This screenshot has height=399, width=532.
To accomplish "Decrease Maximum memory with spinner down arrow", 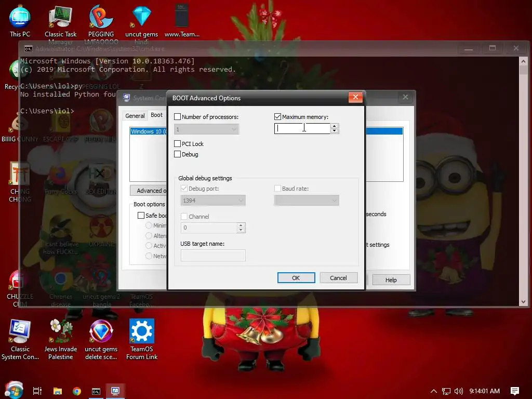I will pyautogui.click(x=335, y=131).
